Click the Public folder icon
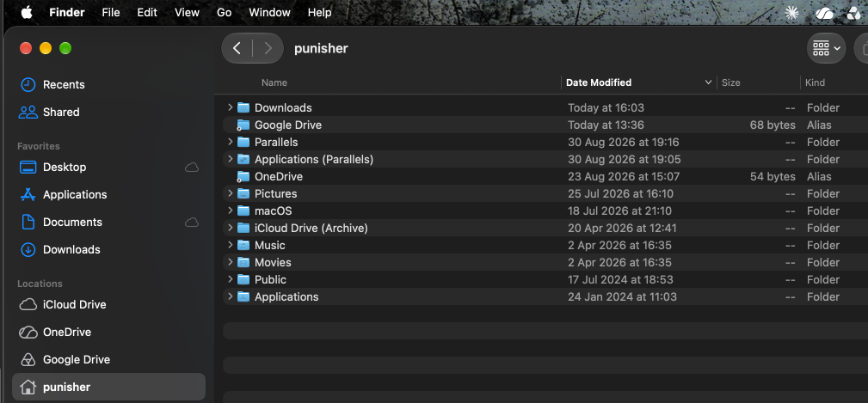868x403 pixels. coord(243,280)
